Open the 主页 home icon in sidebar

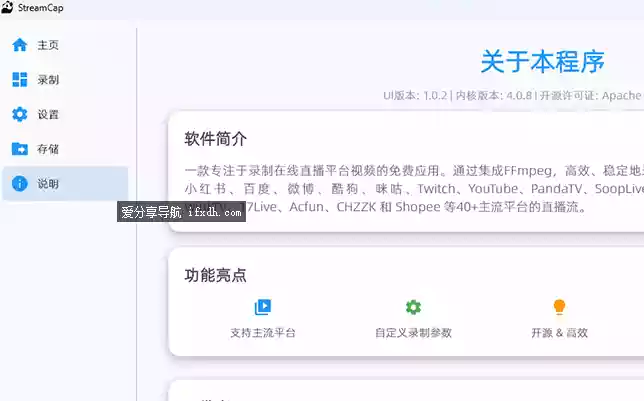pyautogui.click(x=19, y=45)
